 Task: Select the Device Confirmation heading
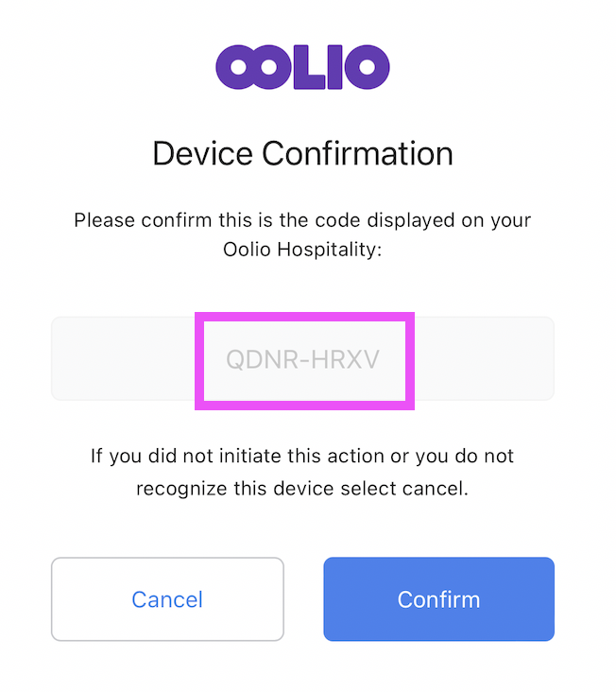coord(302,153)
